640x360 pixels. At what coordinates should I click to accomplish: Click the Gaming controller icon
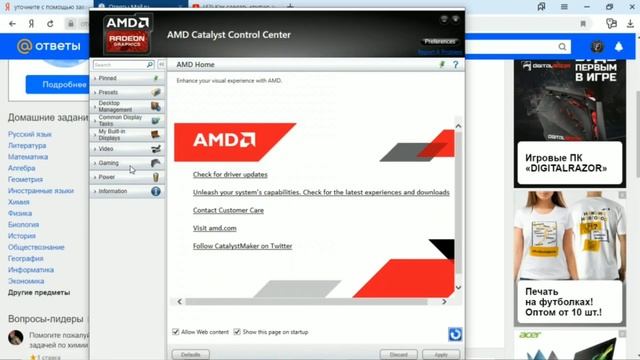156,163
